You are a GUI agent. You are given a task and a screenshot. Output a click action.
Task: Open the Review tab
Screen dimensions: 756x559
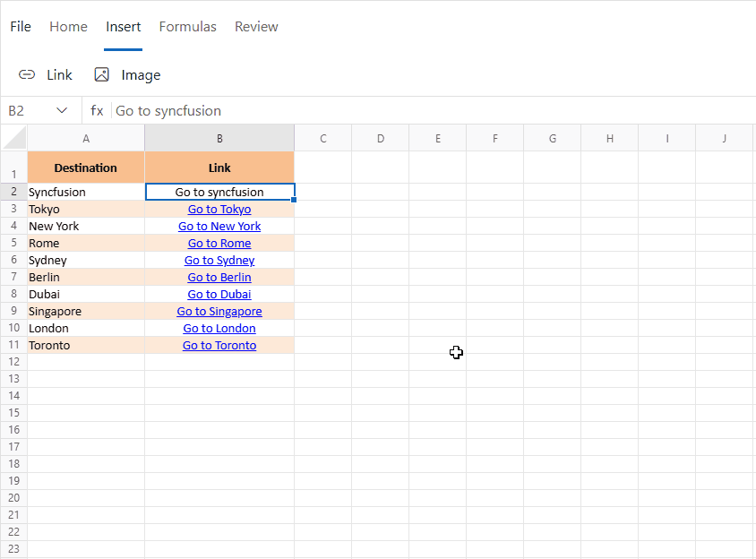coord(256,27)
